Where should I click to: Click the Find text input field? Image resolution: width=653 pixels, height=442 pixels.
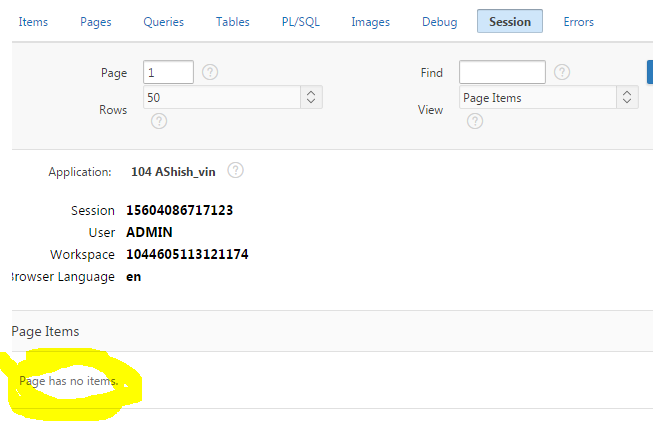(502, 72)
